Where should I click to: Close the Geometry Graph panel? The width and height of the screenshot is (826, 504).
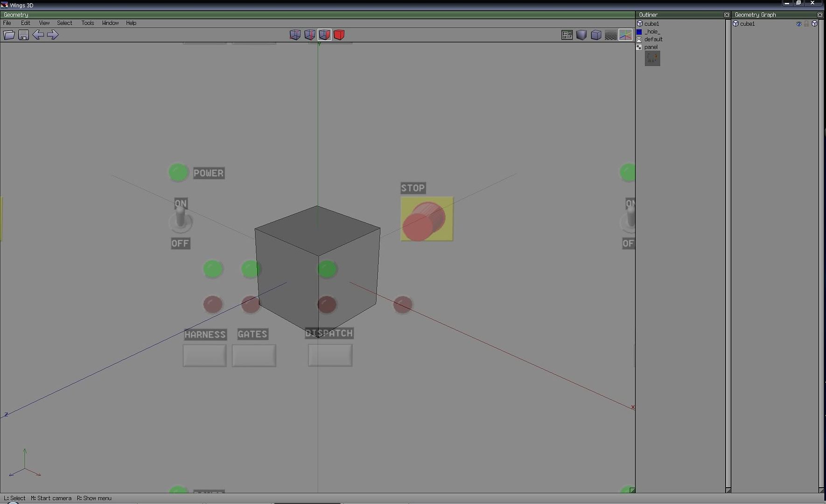pos(820,15)
